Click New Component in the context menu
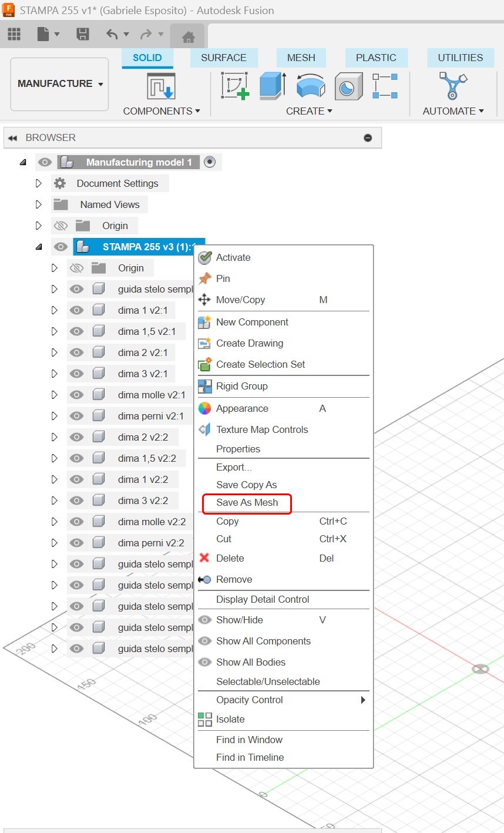The height and width of the screenshot is (833, 504). pyautogui.click(x=251, y=322)
